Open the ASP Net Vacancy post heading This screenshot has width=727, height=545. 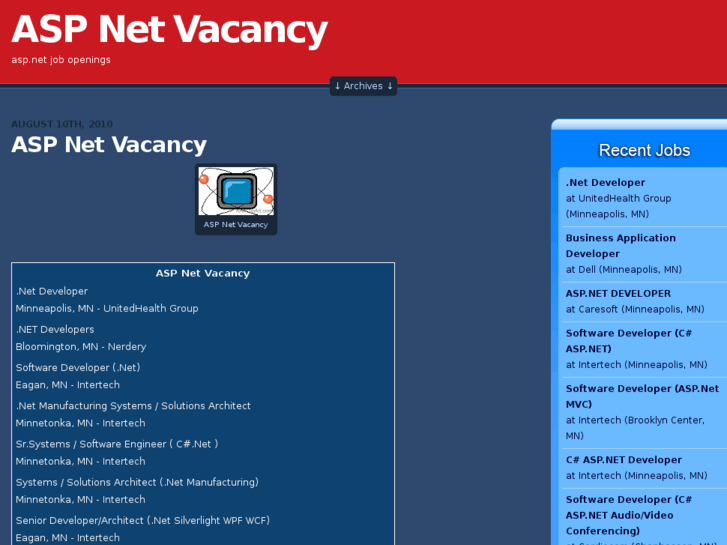point(109,144)
